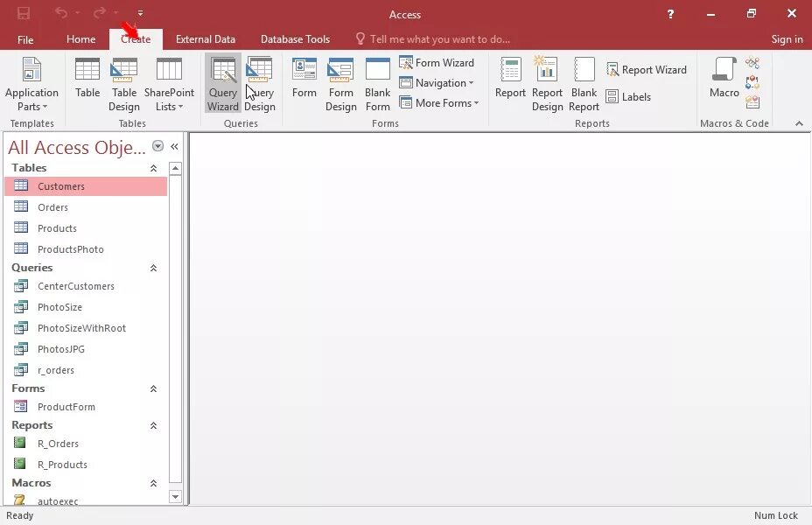
Task: Open the Help question mark
Action: point(670,14)
